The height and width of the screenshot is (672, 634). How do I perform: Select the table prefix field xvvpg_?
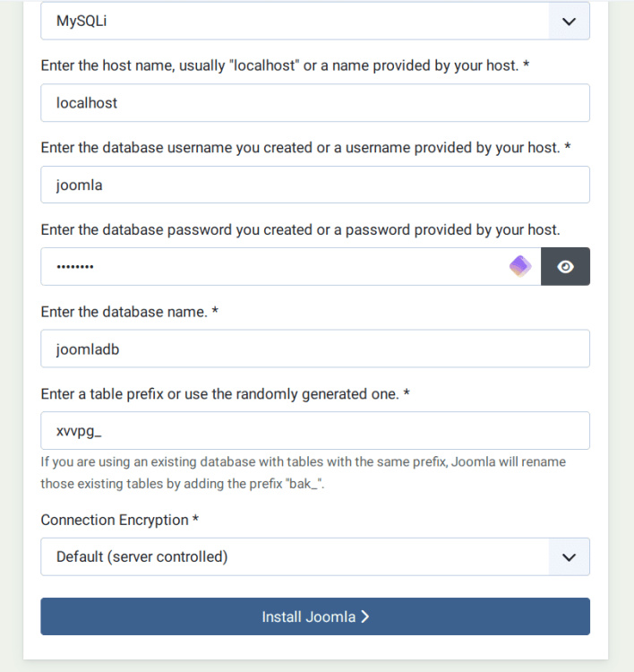click(315, 430)
